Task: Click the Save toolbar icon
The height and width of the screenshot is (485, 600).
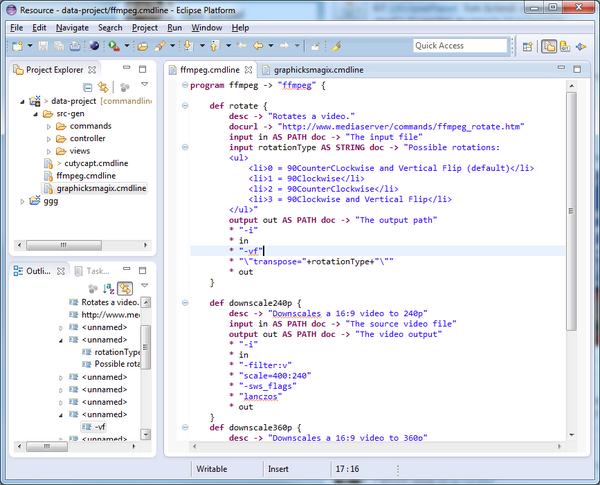Action: [x=43, y=46]
